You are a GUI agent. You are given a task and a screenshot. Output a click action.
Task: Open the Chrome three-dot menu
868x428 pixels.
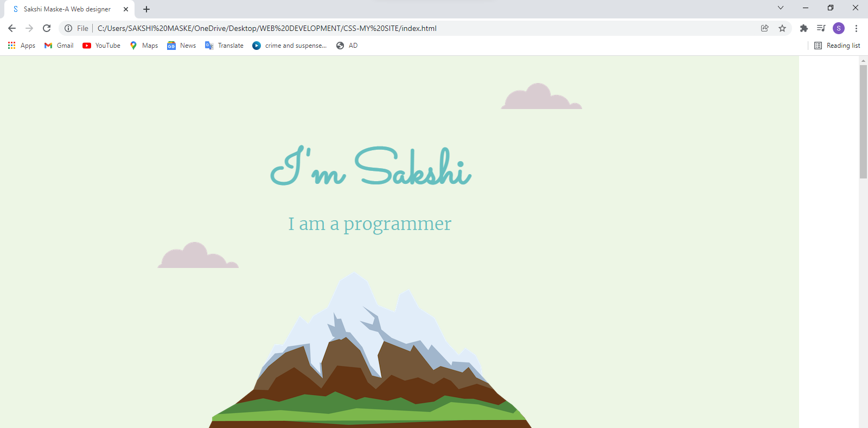click(x=856, y=28)
